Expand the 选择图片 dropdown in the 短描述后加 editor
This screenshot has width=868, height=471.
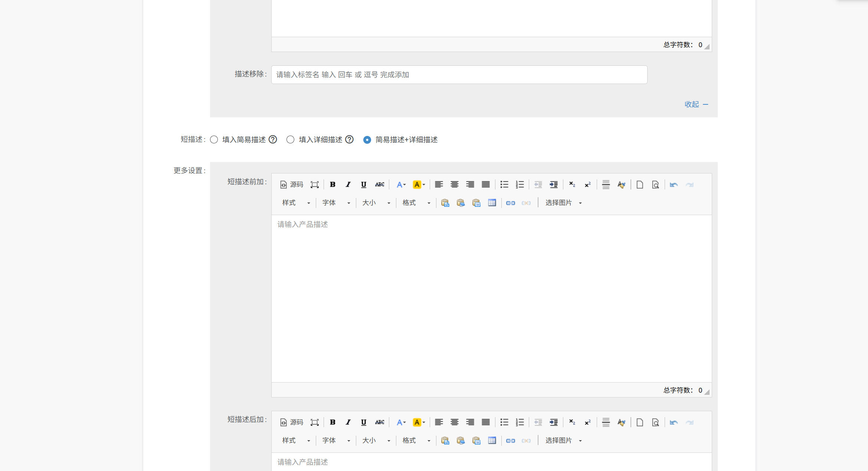click(563, 441)
